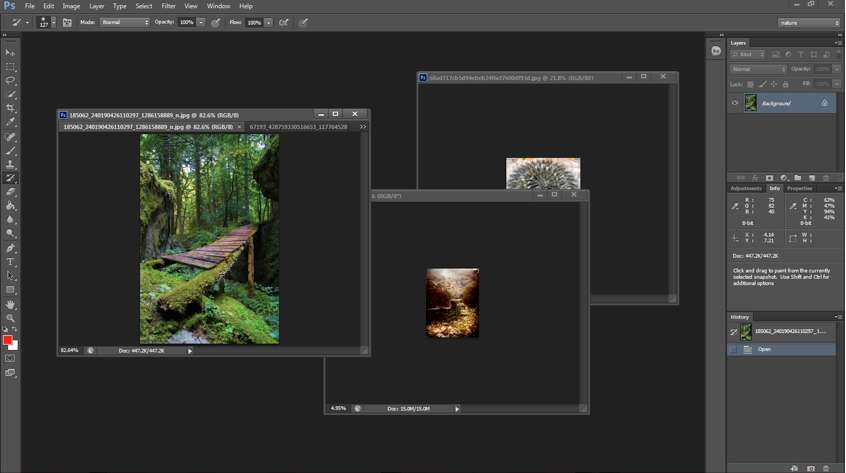846x473 pixels.
Task: Open the Filter menu
Action: 168,6
